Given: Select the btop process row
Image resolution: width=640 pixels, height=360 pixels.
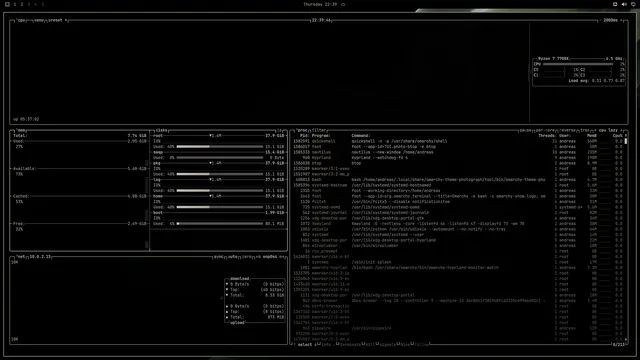Looking at the screenshot, I should point(458,163).
